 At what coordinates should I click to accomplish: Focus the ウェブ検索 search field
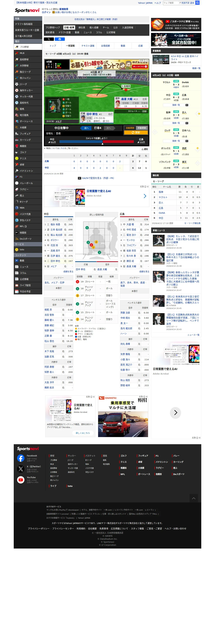click(x=171, y=3)
